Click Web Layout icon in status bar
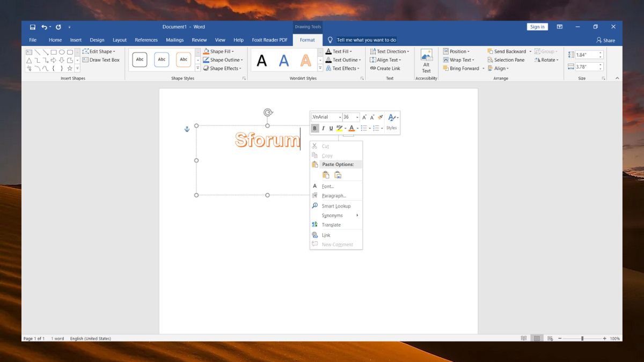Image resolution: width=644 pixels, height=362 pixels. (x=549, y=338)
